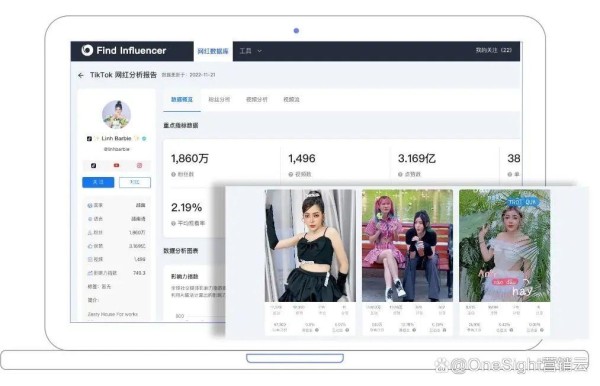The height and width of the screenshot is (386, 600).
Task: Click the verified badge next to Linh Barbie
Action: pos(144,138)
